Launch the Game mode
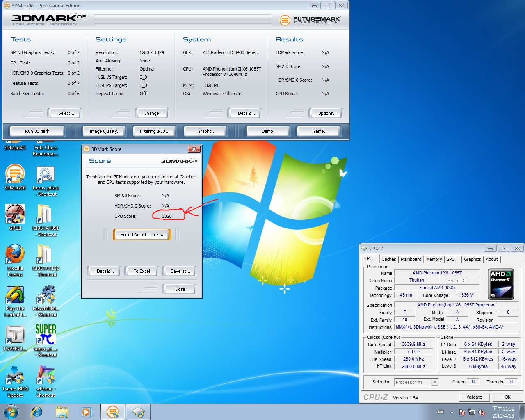525x420 pixels. (x=320, y=131)
